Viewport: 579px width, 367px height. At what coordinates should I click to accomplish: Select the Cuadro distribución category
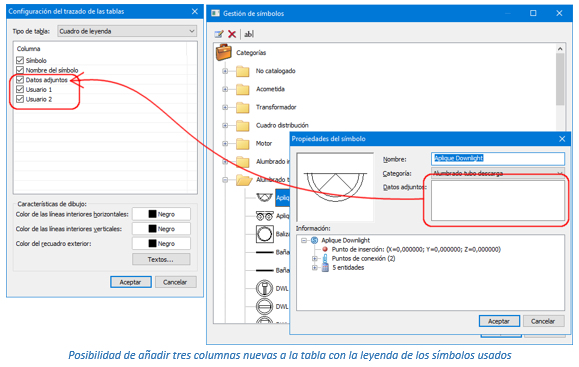click(x=282, y=125)
